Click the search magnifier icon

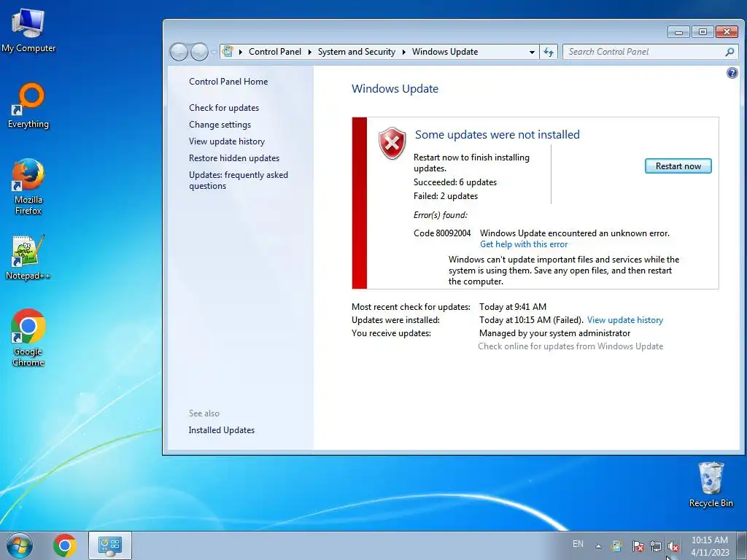click(729, 52)
